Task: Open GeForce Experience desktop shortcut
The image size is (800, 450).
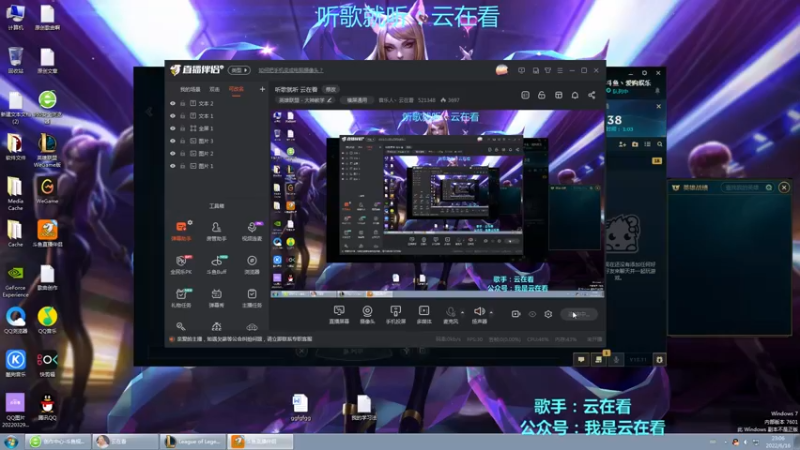Action: 15,281
